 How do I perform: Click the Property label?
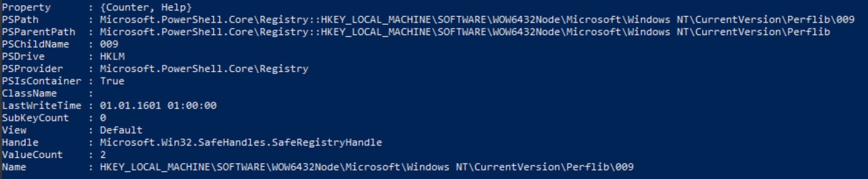(26, 7)
